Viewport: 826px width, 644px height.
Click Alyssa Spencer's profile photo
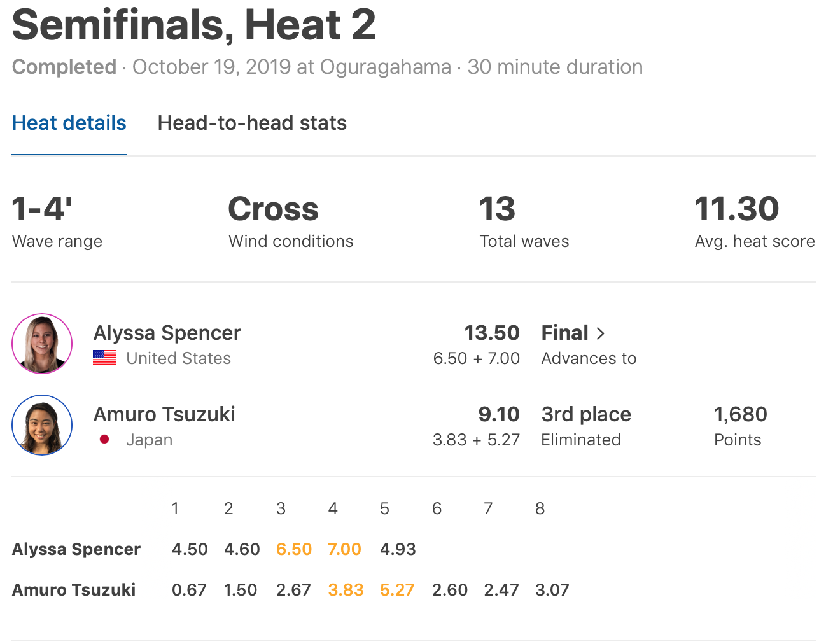[42, 344]
